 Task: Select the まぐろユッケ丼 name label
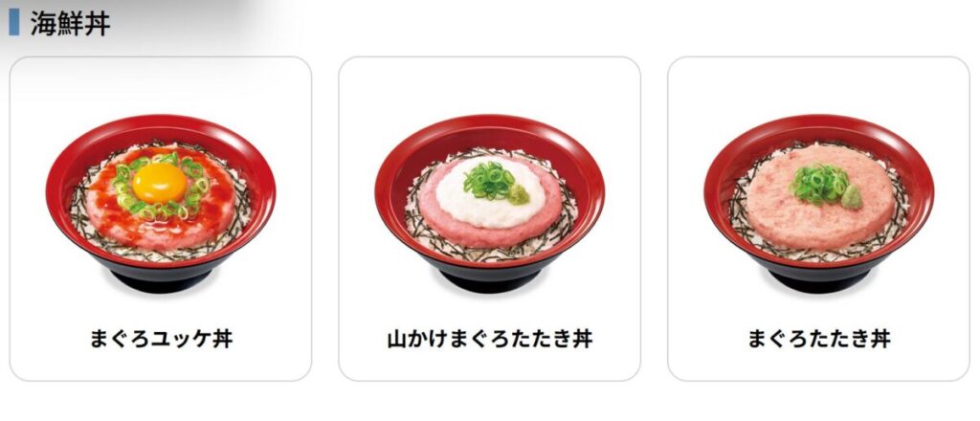[161, 339]
